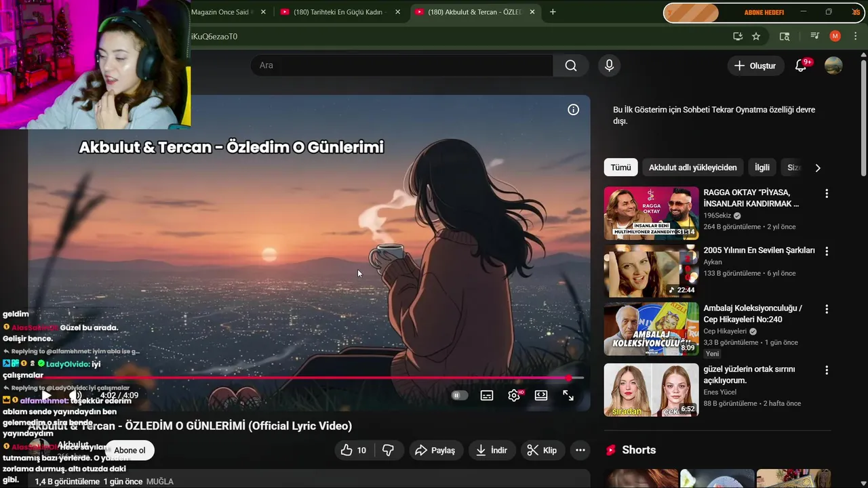This screenshot has height=488, width=868.
Task: Toggle subtitles in the player
Action: coord(487,395)
